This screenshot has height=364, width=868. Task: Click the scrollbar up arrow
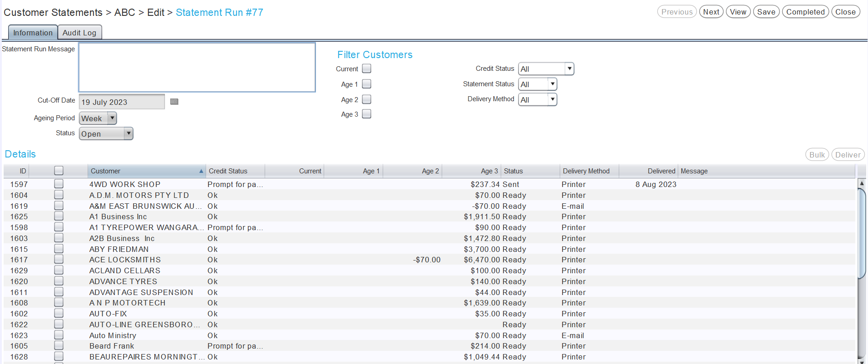pyautogui.click(x=862, y=183)
